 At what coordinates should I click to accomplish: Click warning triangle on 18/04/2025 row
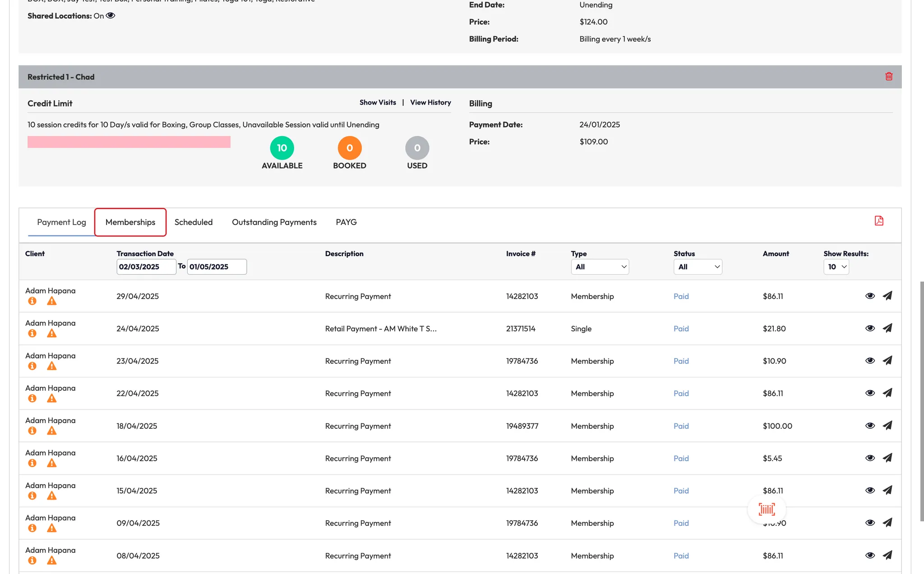(52, 431)
